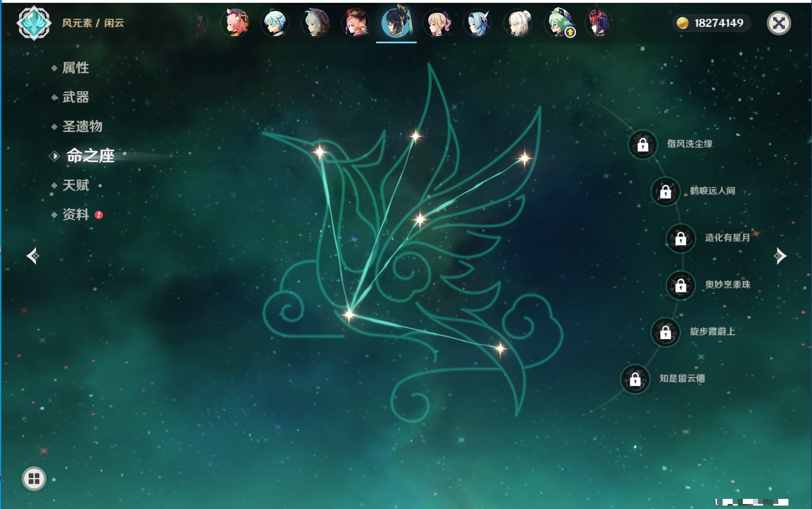The height and width of the screenshot is (509, 812).
Task: Select the green-haired character with upgrade arrow
Action: coord(559,23)
